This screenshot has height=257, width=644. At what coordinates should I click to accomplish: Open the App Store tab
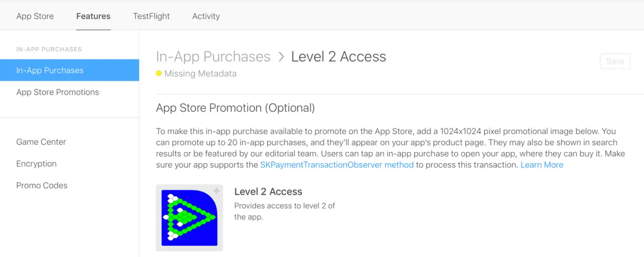click(35, 16)
